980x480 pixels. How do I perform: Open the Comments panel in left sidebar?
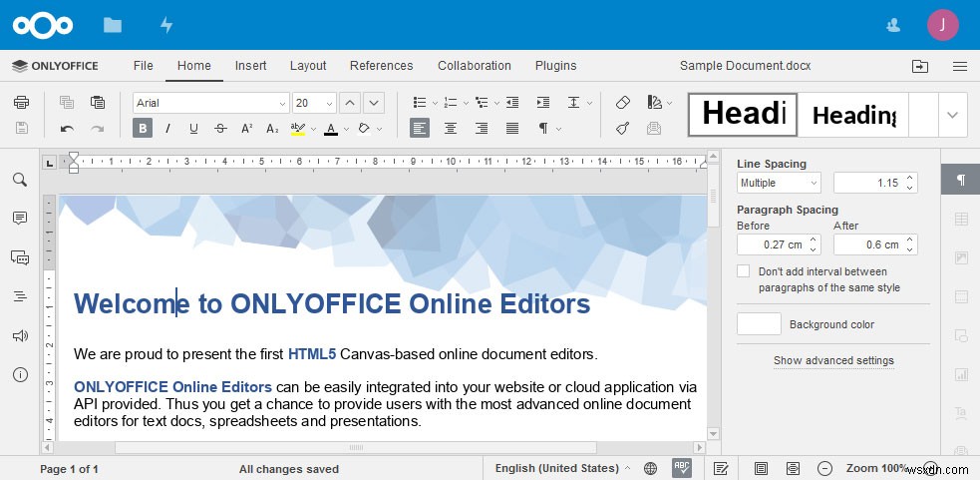coord(20,219)
